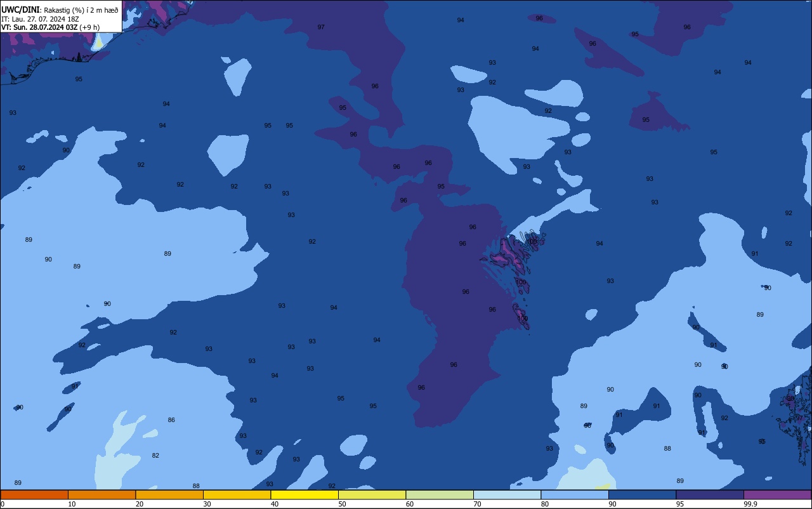
Task: Click the '70' legend tick label
Action: pyautogui.click(x=477, y=504)
